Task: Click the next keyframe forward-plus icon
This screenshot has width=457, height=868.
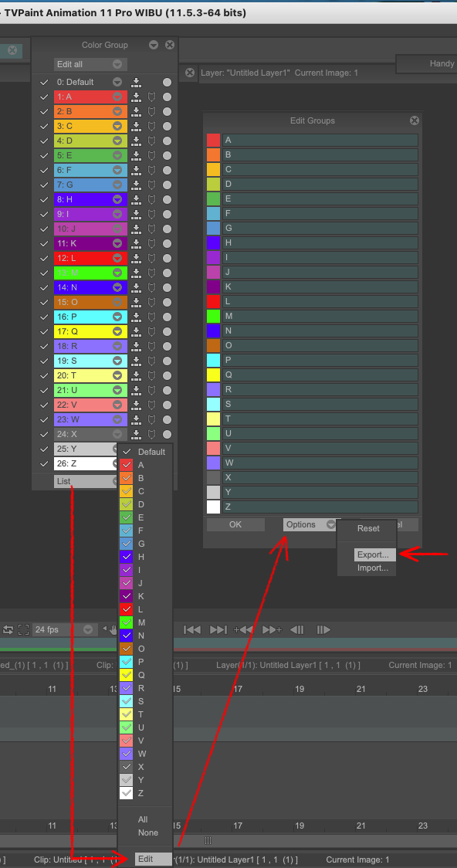Action: pyautogui.click(x=272, y=629)
